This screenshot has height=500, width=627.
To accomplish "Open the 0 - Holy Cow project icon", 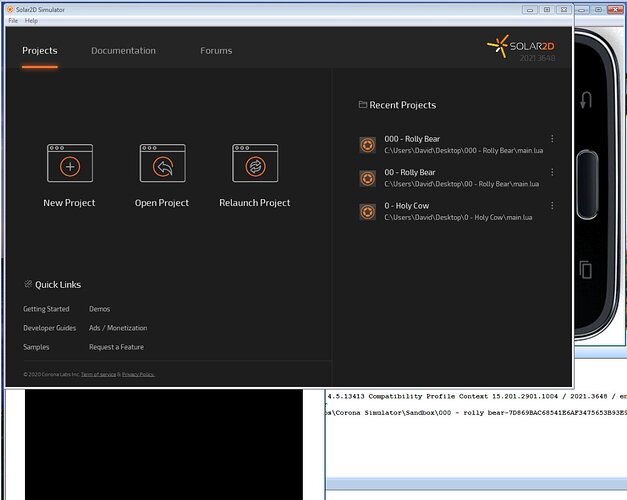I will [x=367, y=212].
